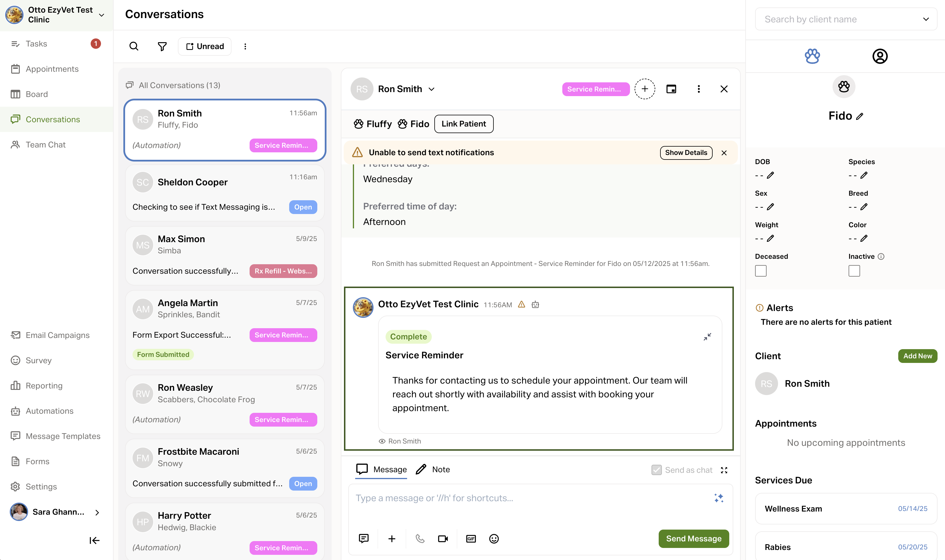Select the Fluffy patient chip
The image size is (945, 560).
pyautogui.click(x=373, y=124)
